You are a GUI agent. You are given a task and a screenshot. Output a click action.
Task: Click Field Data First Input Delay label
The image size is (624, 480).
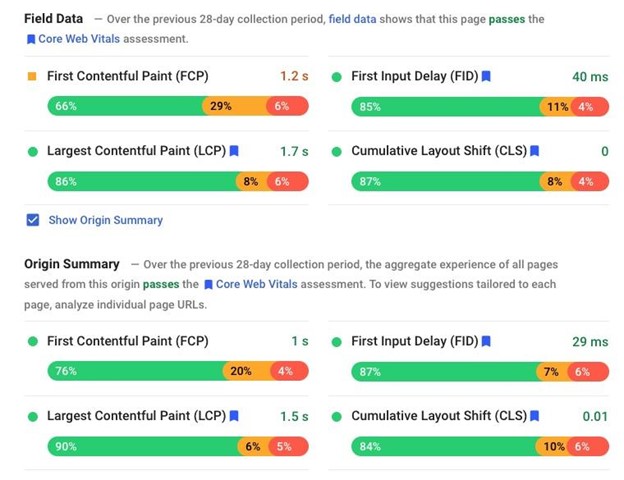[x=414, y=76]
